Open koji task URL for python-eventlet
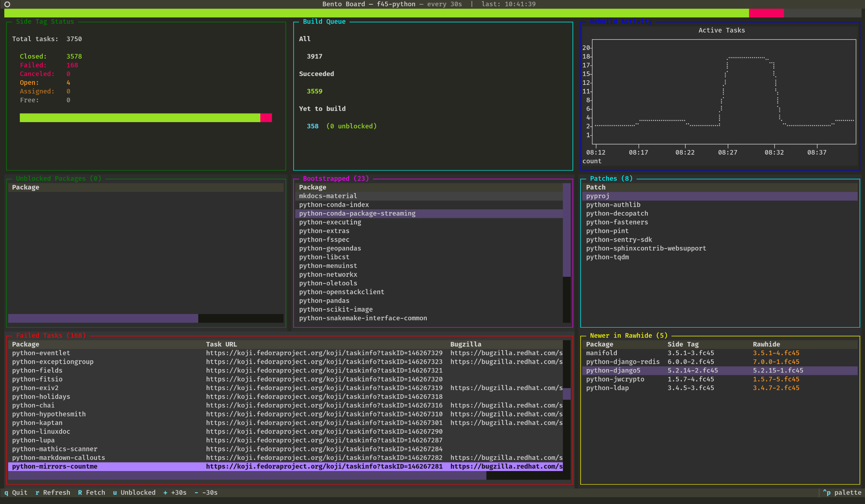Image resolution: width=865 pixels, height=504 pixels. click(x=324, y=353)
